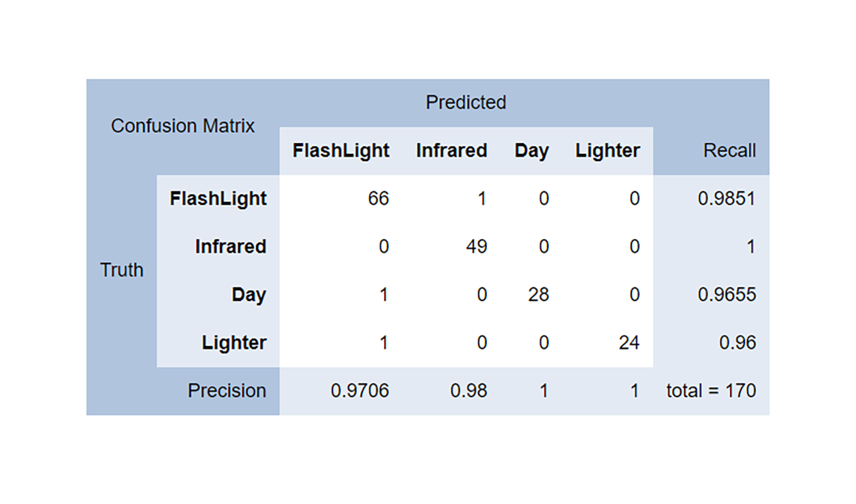This screenshot has height=504, width=856.
Task: Click the "Confusion Matrix" title cell
Action: tap(183, 126)
